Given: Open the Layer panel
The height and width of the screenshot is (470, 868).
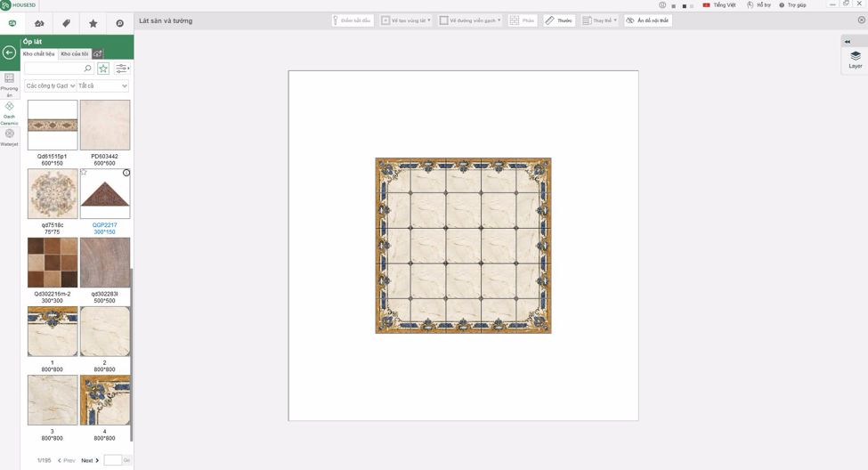Looking at the screenshot, I should click(856, 60).
